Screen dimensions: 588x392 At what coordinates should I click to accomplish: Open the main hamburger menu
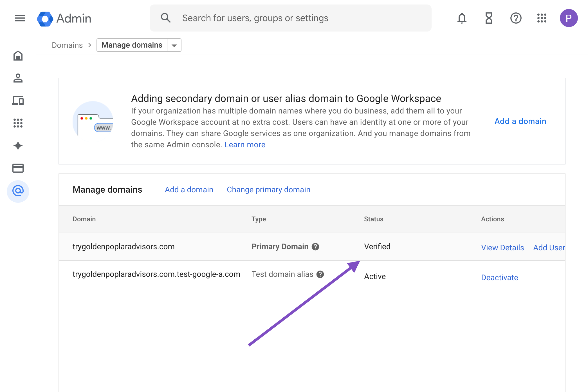(20, 18)
